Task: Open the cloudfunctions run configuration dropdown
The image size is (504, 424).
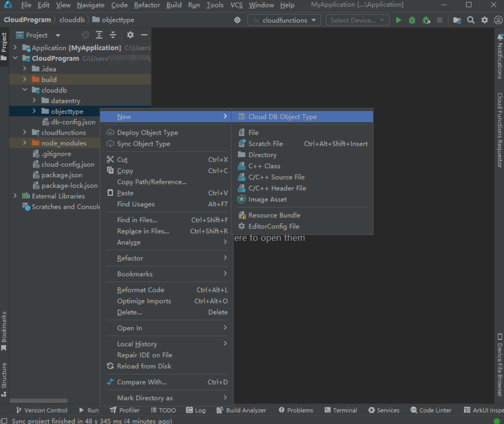Action: tap(285, 20)
